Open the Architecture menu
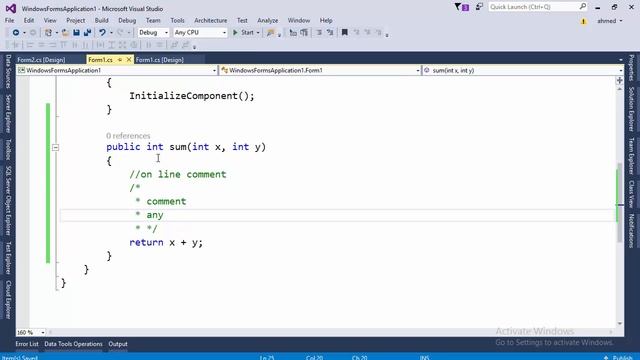Screen dimensions: 640x360 click(x=211, y=20)
